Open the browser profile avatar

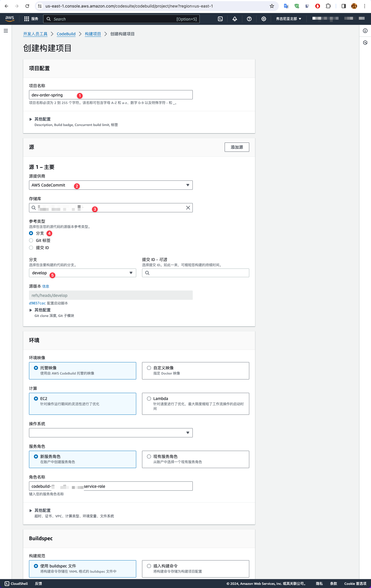(354, 6)
